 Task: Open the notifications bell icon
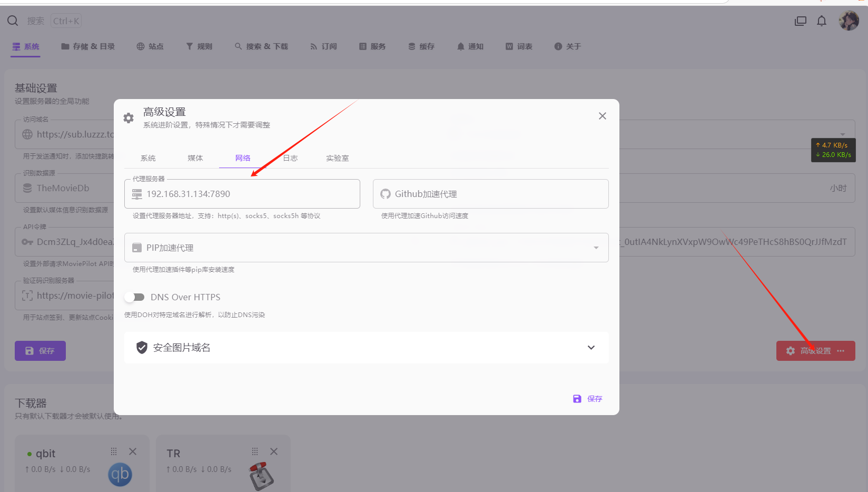click(822, 21)
